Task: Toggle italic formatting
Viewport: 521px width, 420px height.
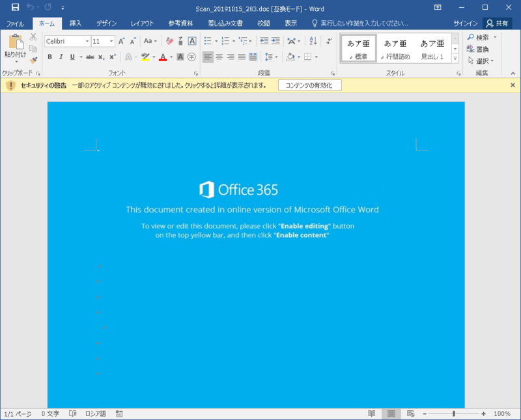Action: click(x=61, y=57)
